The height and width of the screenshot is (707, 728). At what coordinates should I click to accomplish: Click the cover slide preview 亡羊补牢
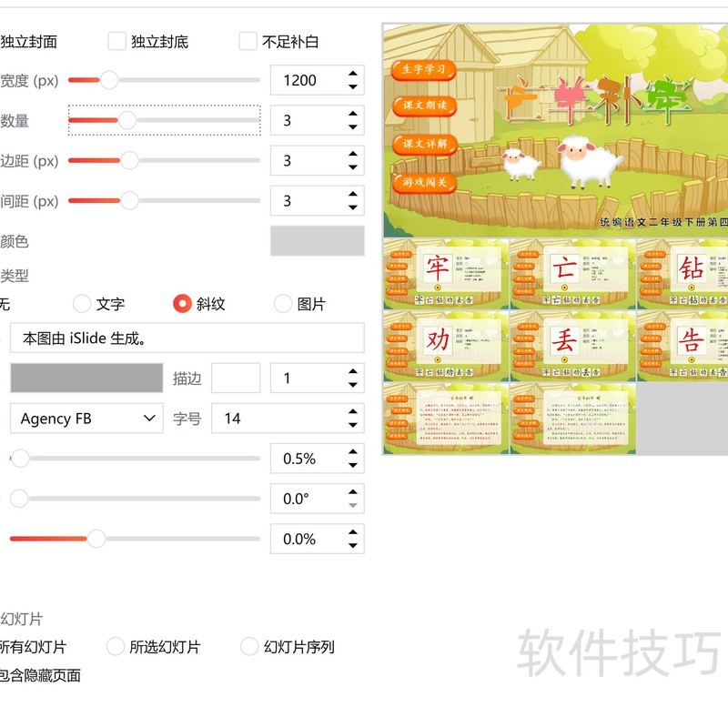point(556,130)
